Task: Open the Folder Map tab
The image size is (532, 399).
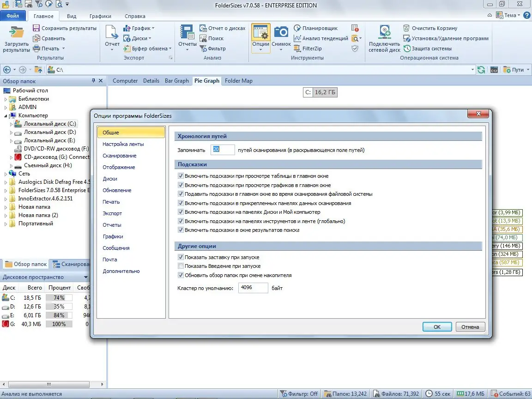Action: (238, 81)
